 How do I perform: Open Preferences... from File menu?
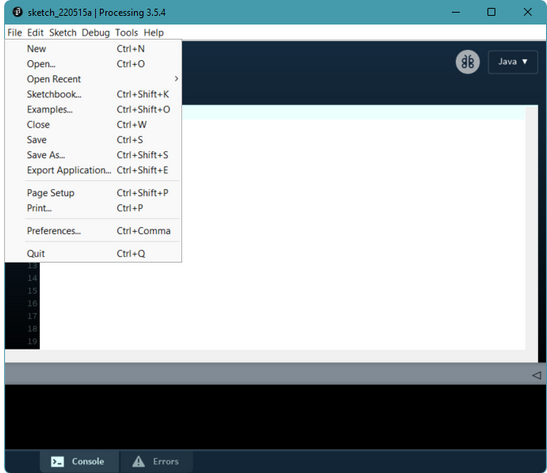click(x=93, y=231)
